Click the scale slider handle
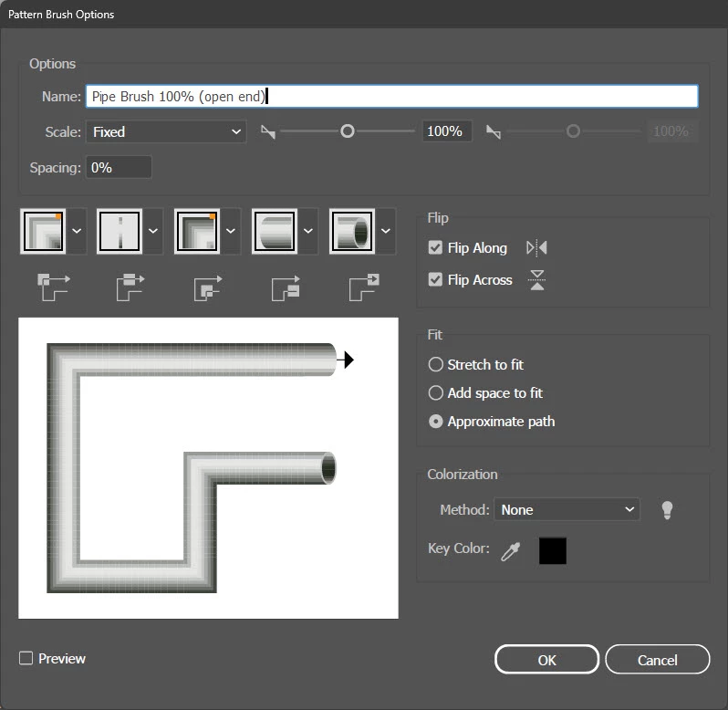This screenshot has width=728, height=710. [348, 131]
